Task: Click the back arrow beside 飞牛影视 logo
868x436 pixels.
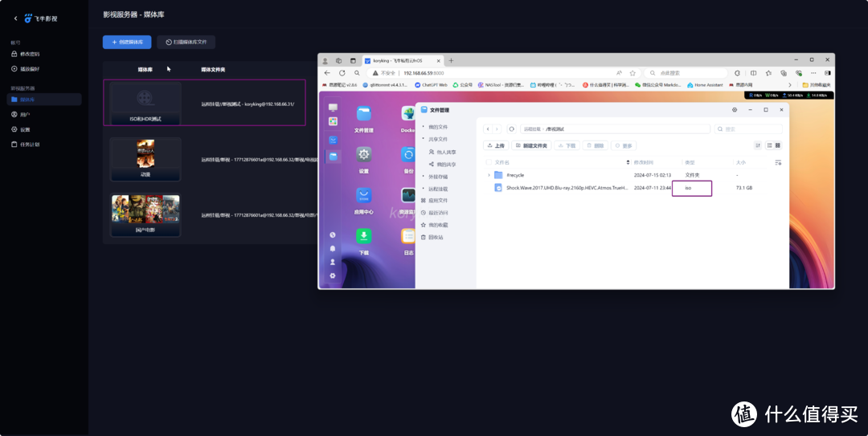Action: pyautogui.click(x=15, y=18)
